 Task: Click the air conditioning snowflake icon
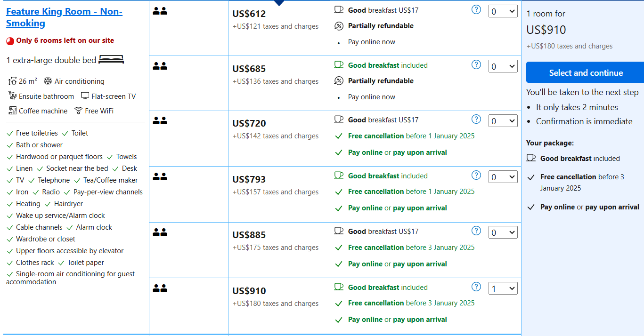48,81
